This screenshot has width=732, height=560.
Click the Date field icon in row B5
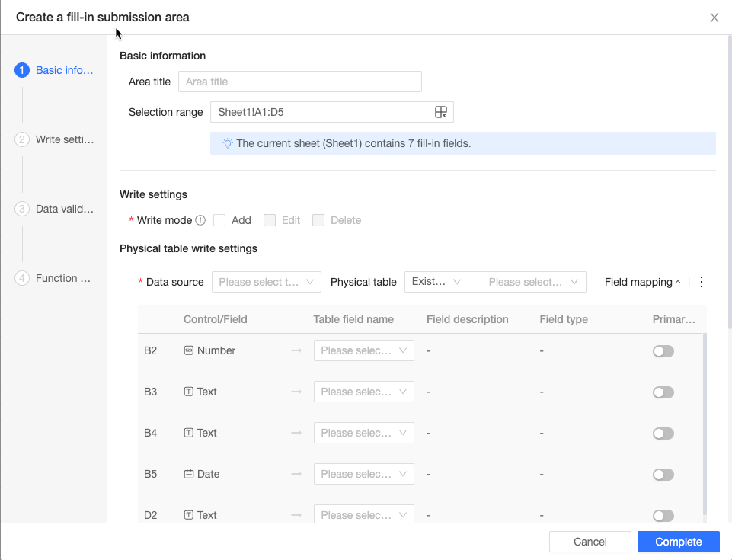click(x=189, y=474)
